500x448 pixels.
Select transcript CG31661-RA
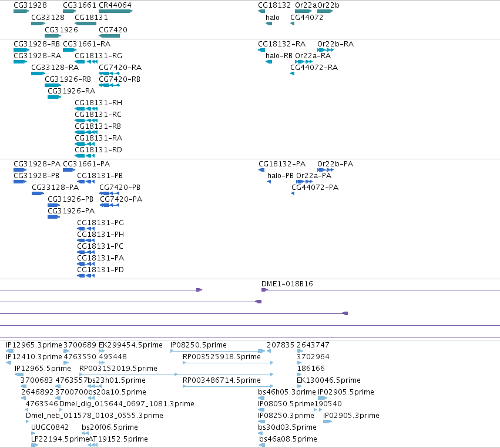87,44
